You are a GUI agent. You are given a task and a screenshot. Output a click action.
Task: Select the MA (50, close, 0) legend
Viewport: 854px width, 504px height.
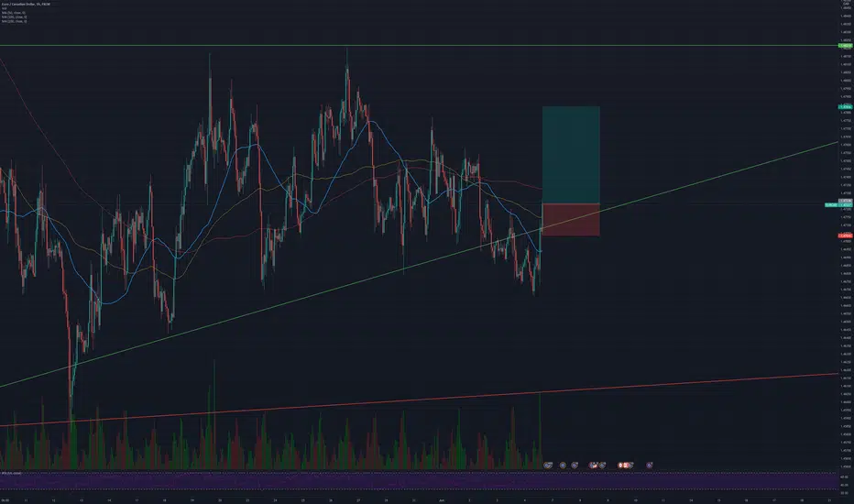[x=14, y=13]
